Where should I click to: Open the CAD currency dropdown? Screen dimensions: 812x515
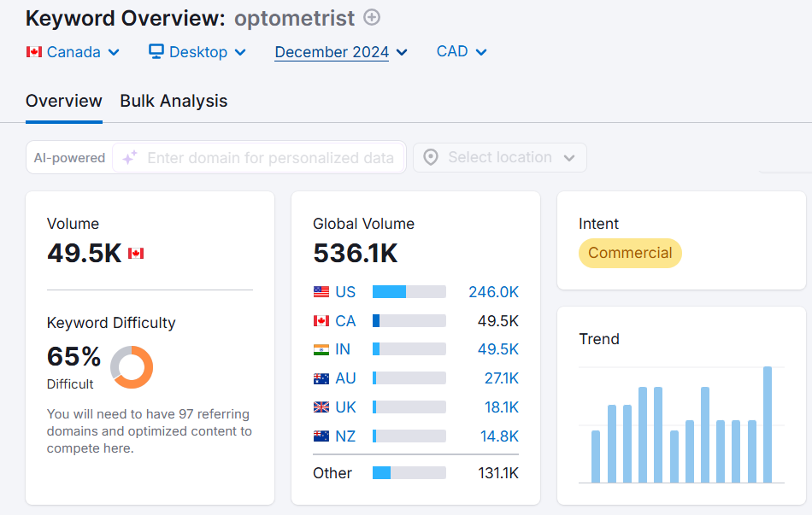click(x=460, y=51)
